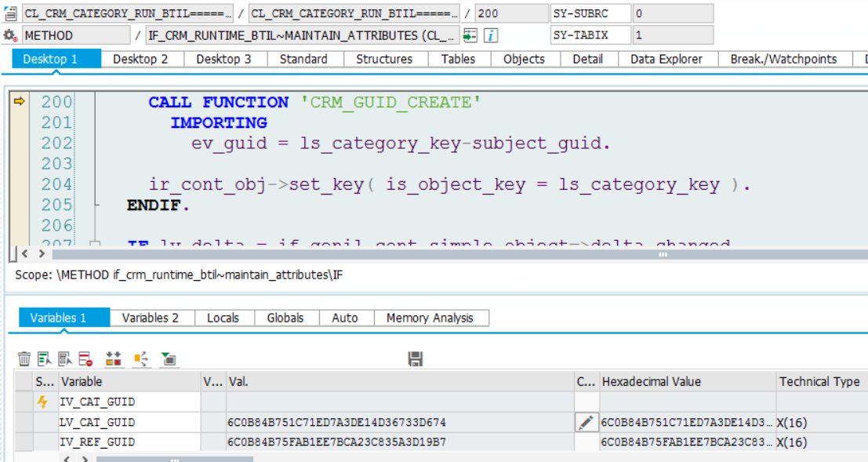The width and height of the screenshot is (868, 462).
Task: Click the first CL_CRM_CATEGORY_RUN_BTIL program field
Action: 128,13
